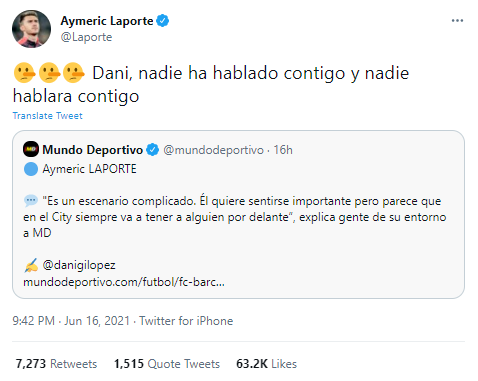Click the 16h timestamp on quoted tweet
Screen dimensions: 478x381
283,150
